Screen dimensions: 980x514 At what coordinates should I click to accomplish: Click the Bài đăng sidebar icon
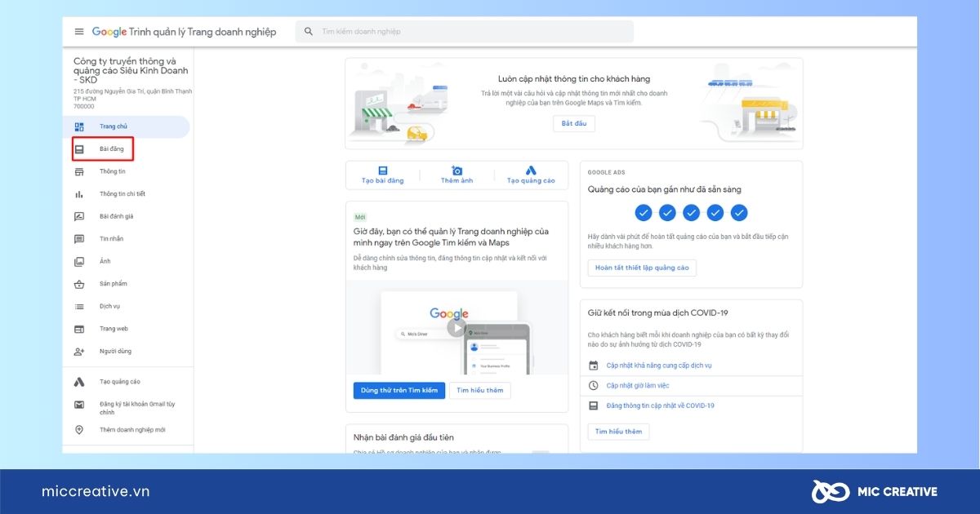(x=79, y=149)
